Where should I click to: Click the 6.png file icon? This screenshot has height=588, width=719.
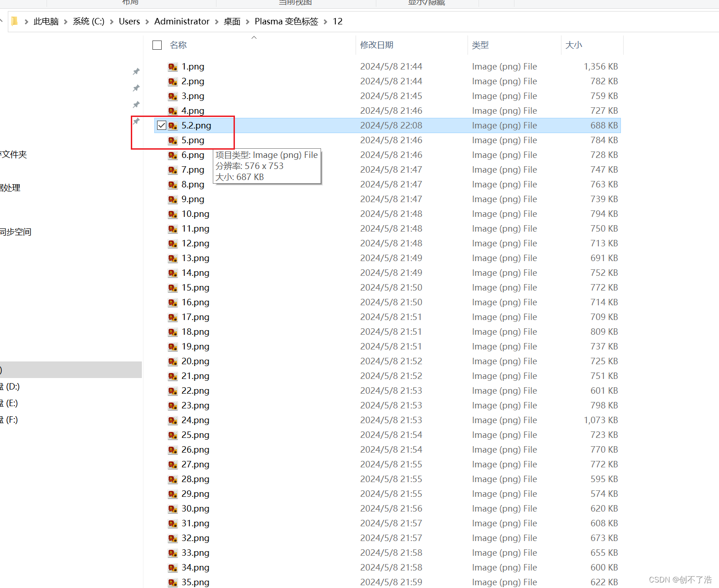click(173, 155)
